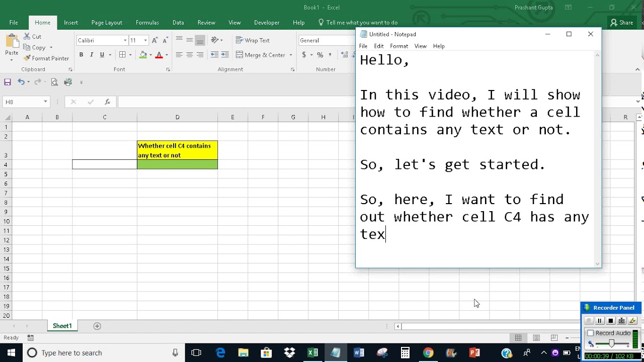
Task: Increase the cell indent
Action: (x=225, y=55)
